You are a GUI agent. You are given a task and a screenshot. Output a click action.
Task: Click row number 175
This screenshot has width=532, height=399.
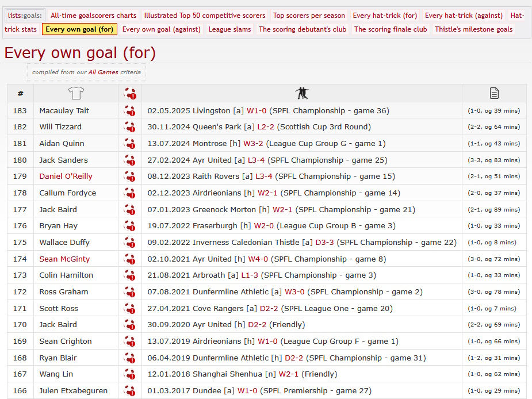[20, 243]
